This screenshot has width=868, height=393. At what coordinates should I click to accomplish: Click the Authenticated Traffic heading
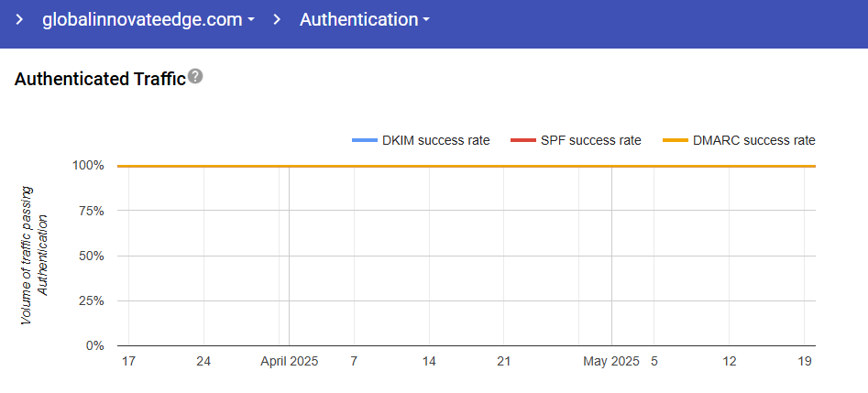(100, 80)
